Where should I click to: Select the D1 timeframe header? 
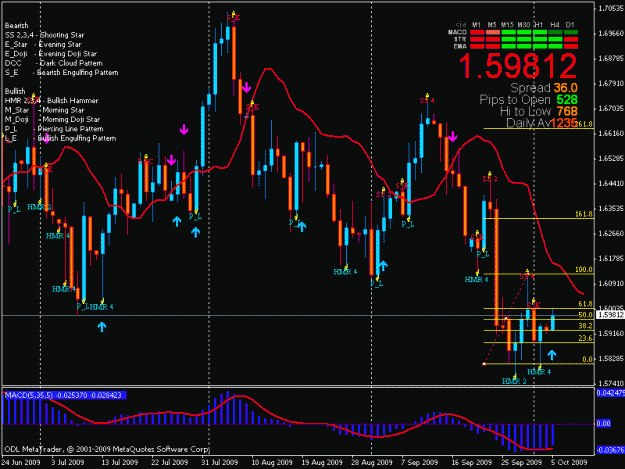[570, 25]
